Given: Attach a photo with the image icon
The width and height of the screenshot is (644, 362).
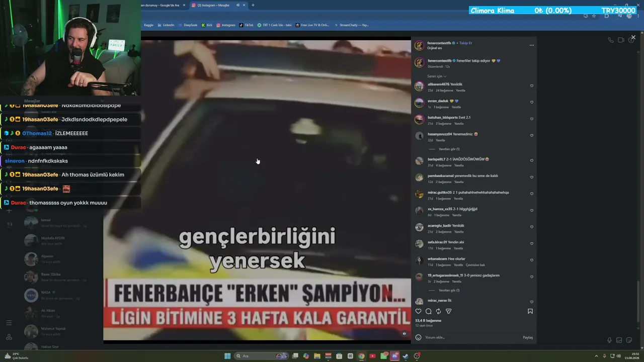Looking at the screenshot, I should coord(619,340).
